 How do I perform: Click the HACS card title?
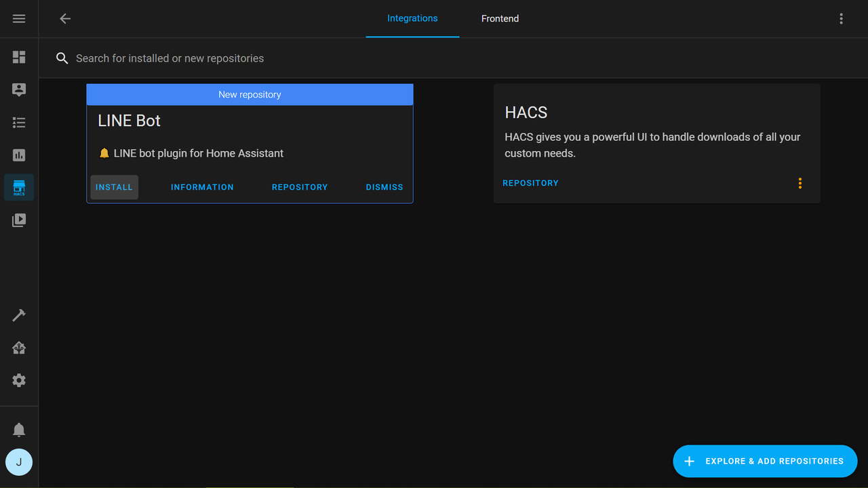coord(526,113)
